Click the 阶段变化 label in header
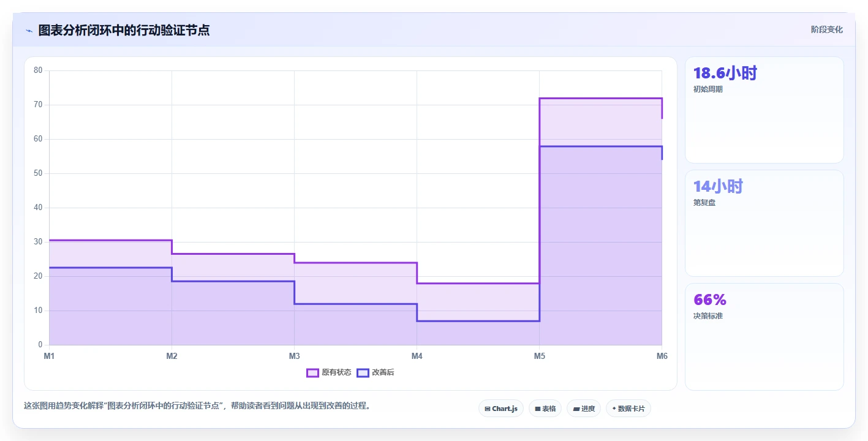The image size is (868, 441). tap(826, 29)
